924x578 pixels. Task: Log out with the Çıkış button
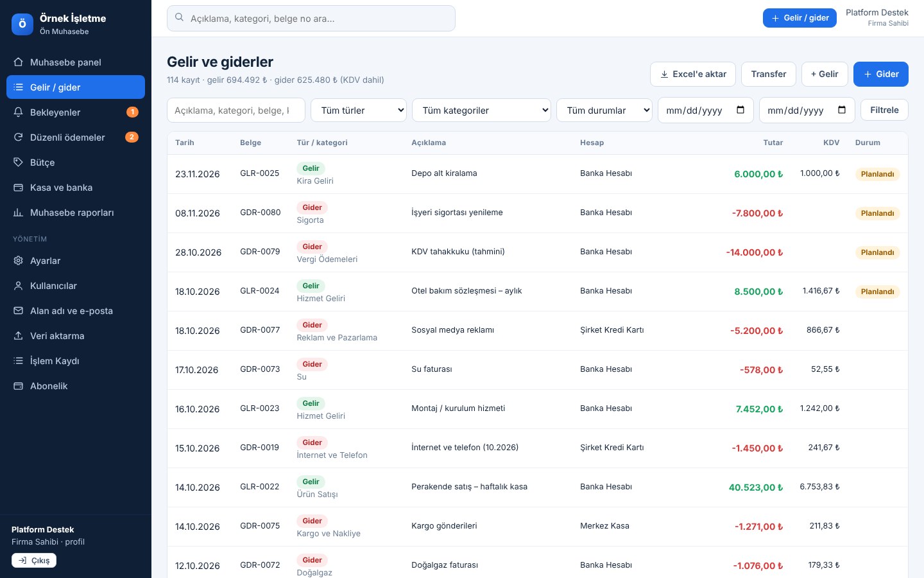[x=34, y=561]
